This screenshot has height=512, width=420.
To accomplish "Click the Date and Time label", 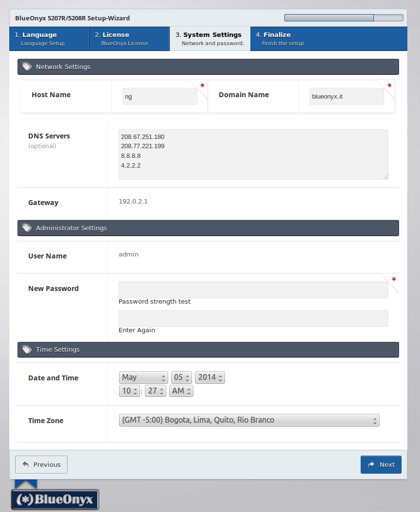I will (53, 378).
